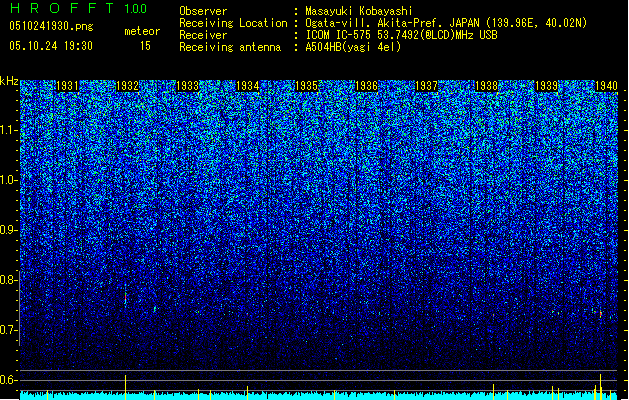
Task: Click time marker 1937
Action: click(426, 86)
